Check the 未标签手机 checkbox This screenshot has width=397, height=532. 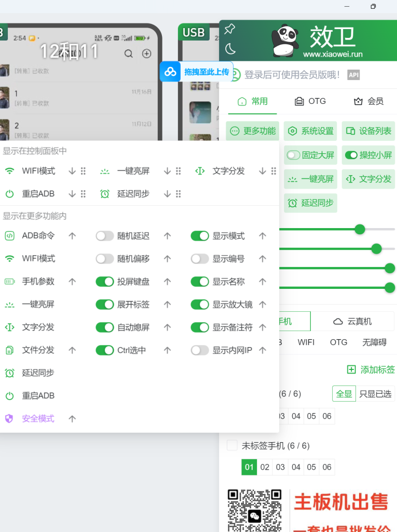point(232,445)
